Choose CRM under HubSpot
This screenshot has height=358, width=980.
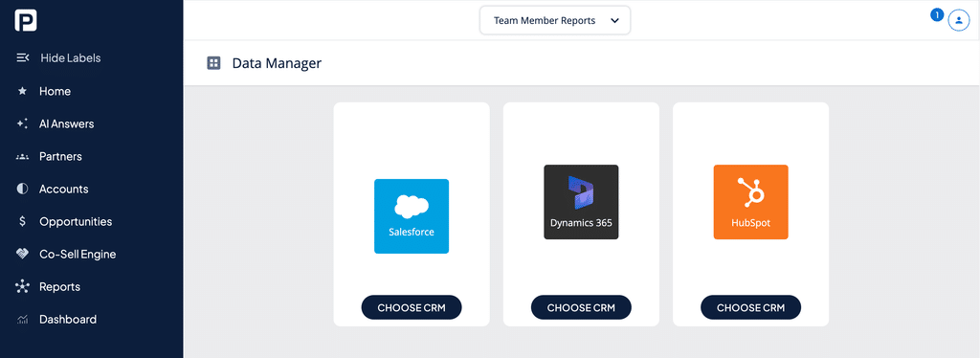click(750, 307)
